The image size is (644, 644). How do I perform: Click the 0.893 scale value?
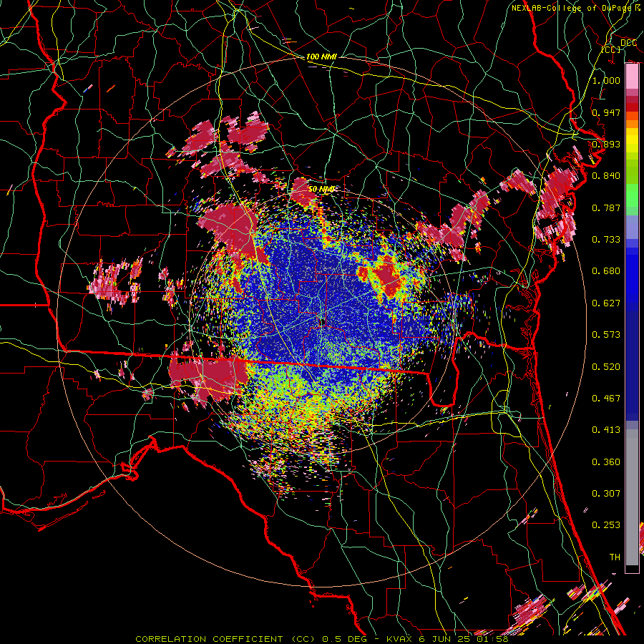pyautogui.click(x=606, y=144)
